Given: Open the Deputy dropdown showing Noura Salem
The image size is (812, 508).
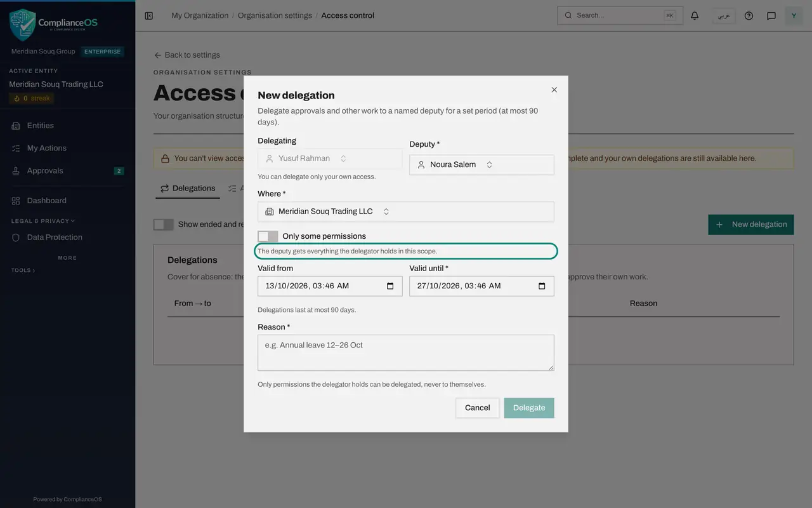Looking at the screenshot, I should tap(481, 164).
